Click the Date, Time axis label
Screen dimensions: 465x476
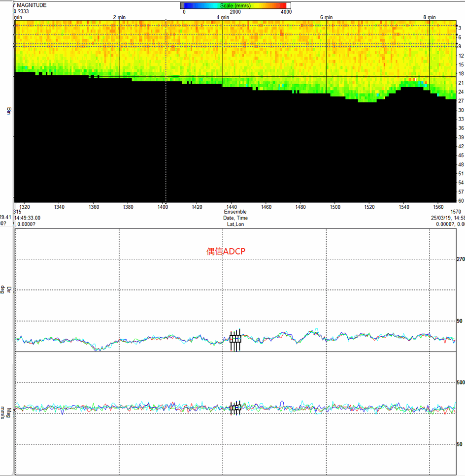click(x=235, y=218)
